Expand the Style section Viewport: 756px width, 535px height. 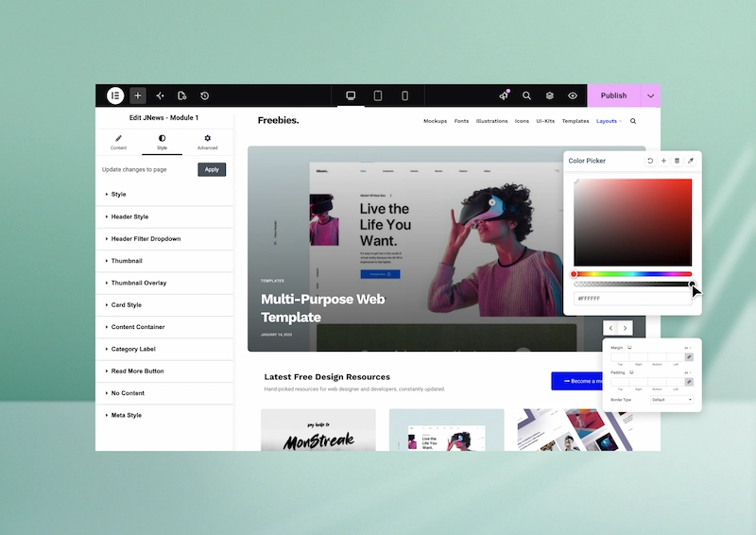pos(164,195)
